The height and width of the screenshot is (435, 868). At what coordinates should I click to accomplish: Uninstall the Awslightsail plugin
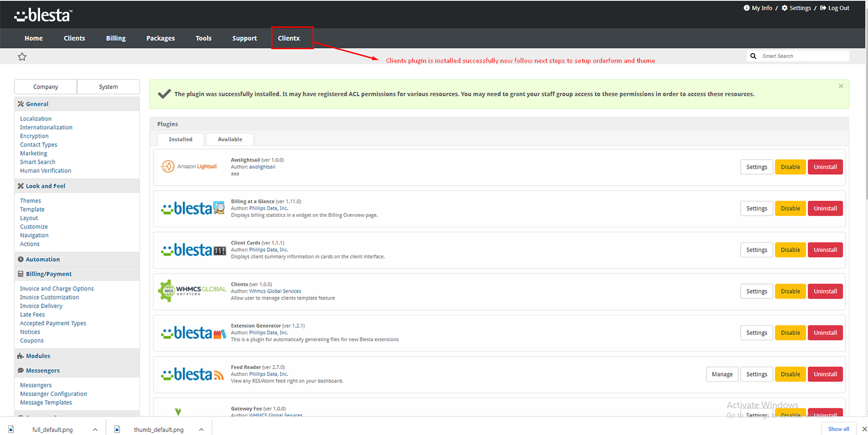825,167
